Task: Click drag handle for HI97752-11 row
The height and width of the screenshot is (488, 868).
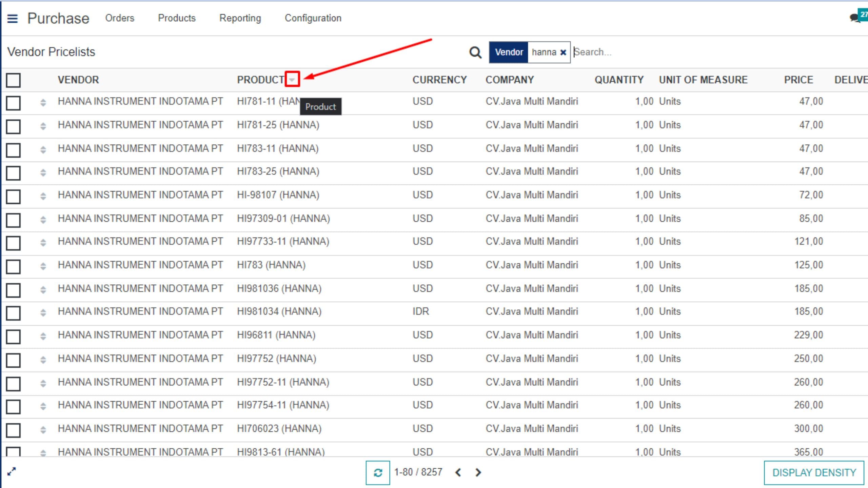Action: click(x=43, y=383)
